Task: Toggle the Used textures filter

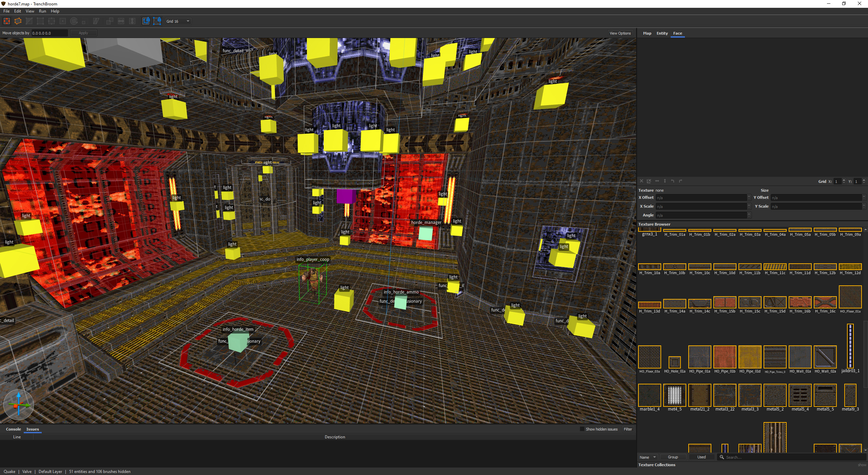Action: pyautogui.click(x=702, y=457)
